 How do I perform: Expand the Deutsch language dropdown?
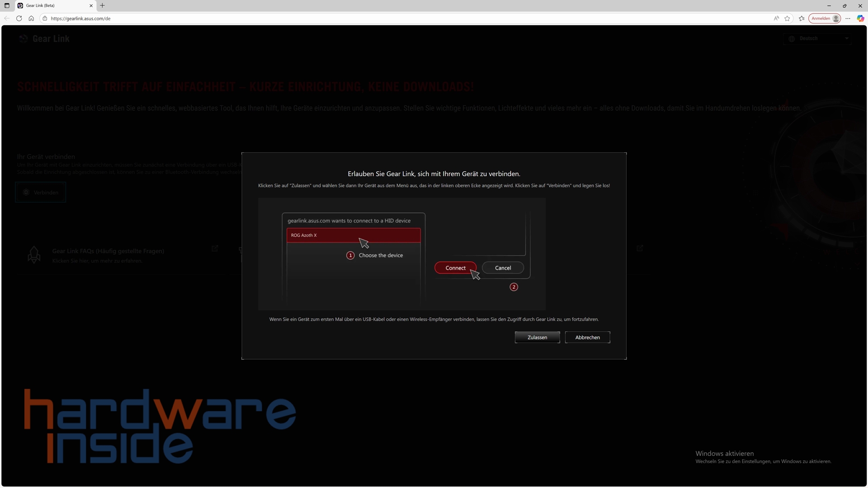817,39
